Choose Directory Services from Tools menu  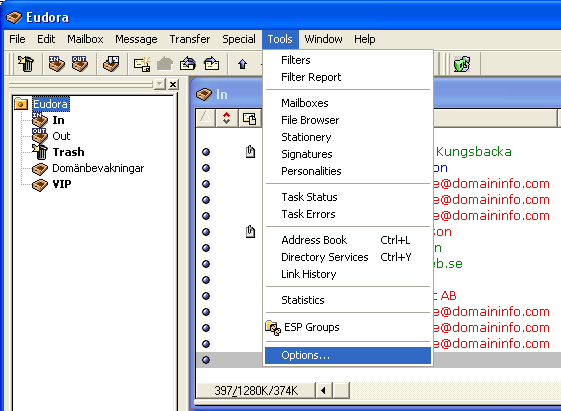pos(348,257)
